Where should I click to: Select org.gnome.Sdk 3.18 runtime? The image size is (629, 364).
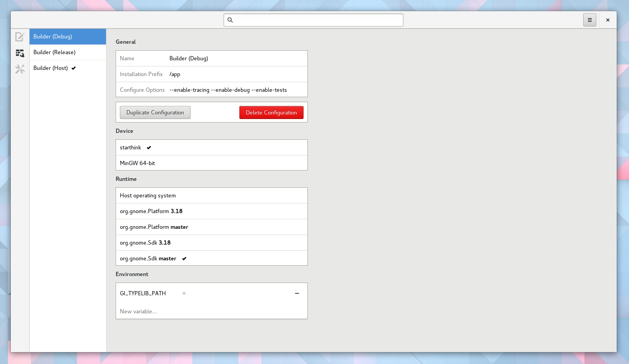212,243
